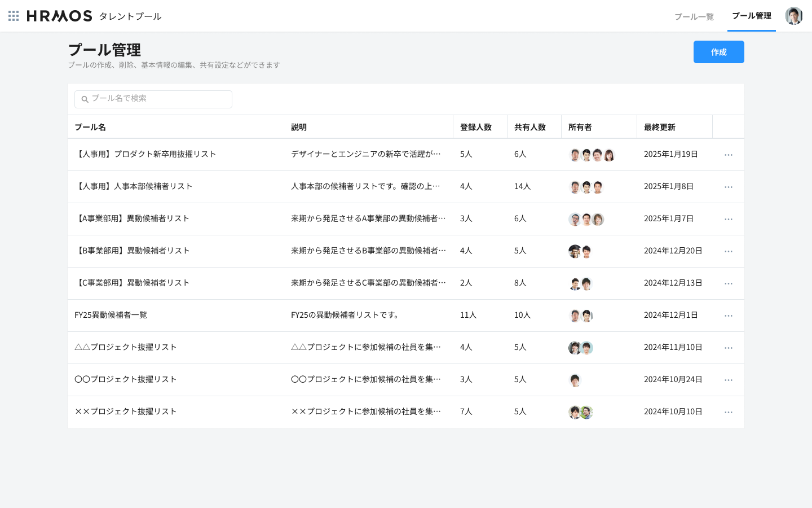This screenshot has height=508, width=812.
Task: Click the HRMOS logo
Action: [59, 16]
